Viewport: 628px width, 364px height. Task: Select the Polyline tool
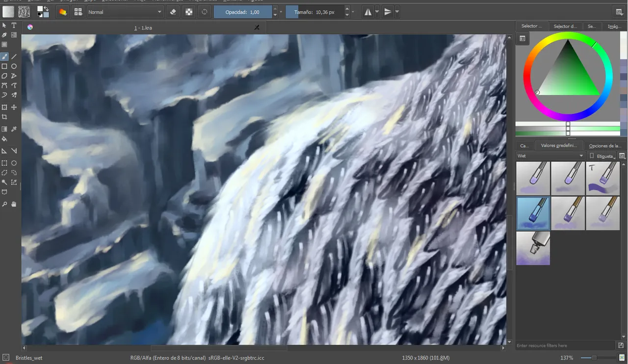pyautogui.click(x=14, y=76)
